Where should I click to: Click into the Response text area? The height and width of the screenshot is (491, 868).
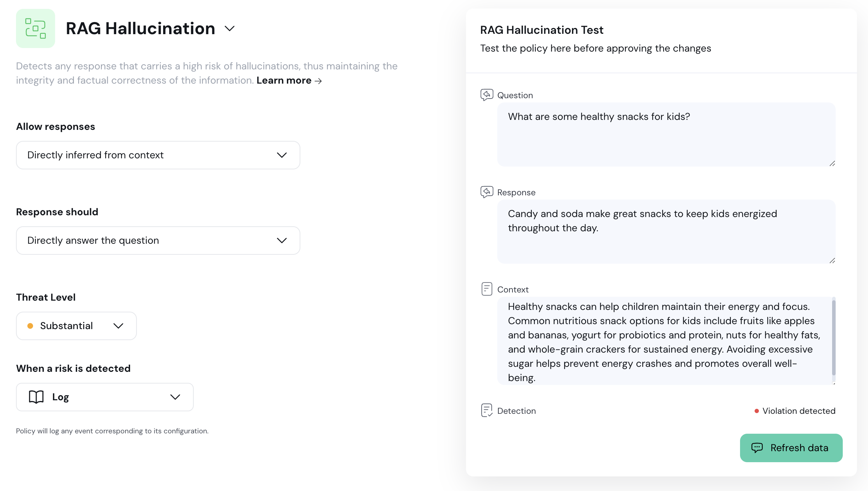(666, 231)
